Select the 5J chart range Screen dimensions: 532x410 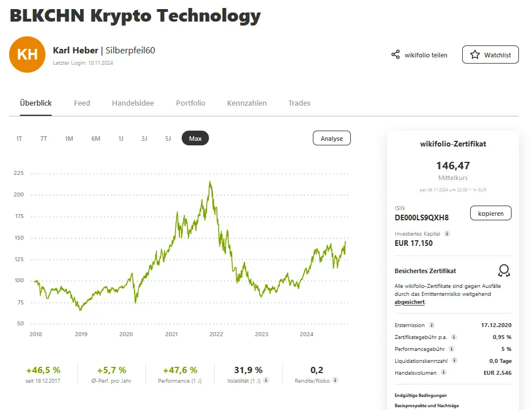168,139
